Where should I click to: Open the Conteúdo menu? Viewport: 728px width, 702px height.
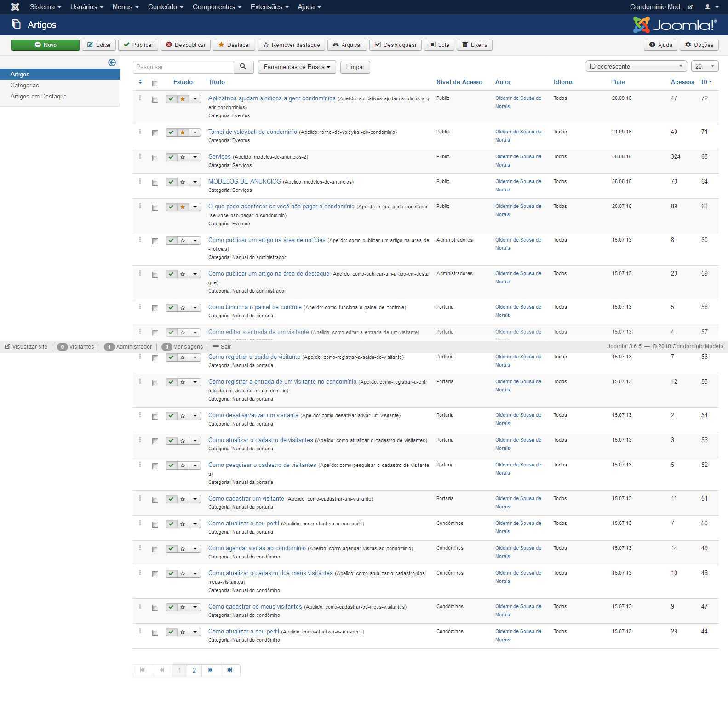166,7
